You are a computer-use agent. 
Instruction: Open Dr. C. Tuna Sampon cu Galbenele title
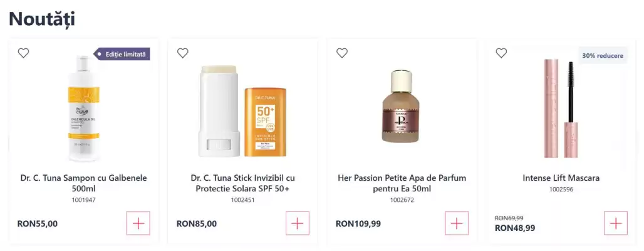pos(83,183)
